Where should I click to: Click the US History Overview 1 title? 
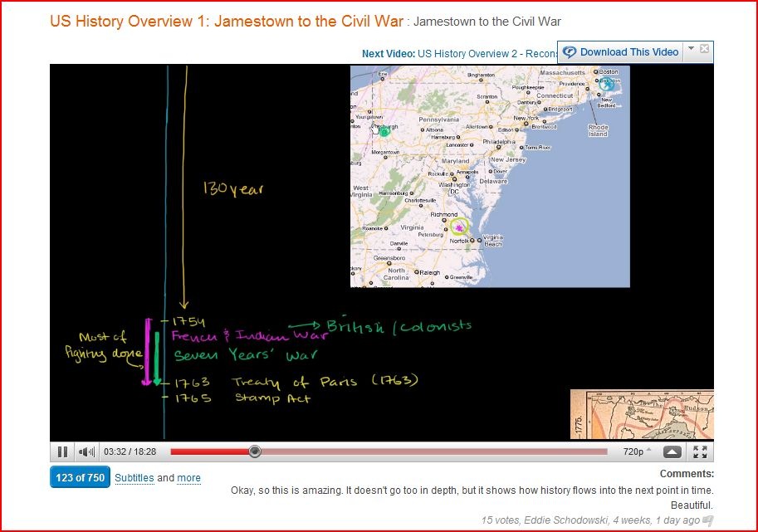pyautogui.click(x=227, y=22)
